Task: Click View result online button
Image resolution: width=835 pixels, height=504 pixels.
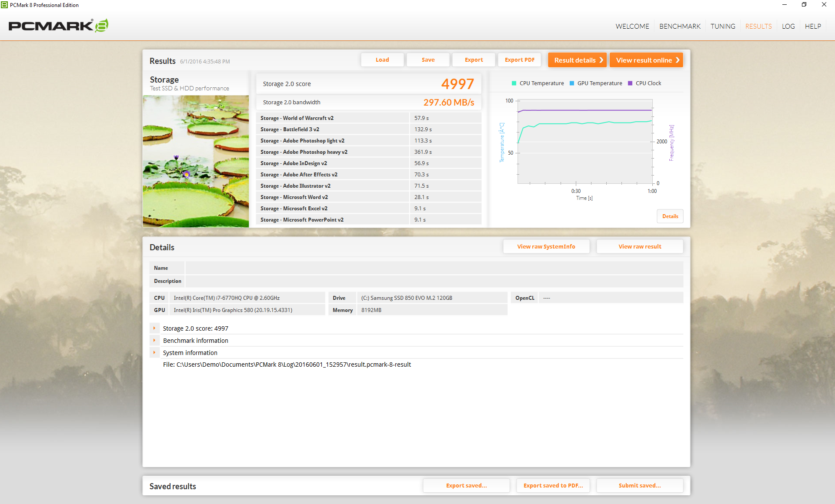Action: click(646, 60)
